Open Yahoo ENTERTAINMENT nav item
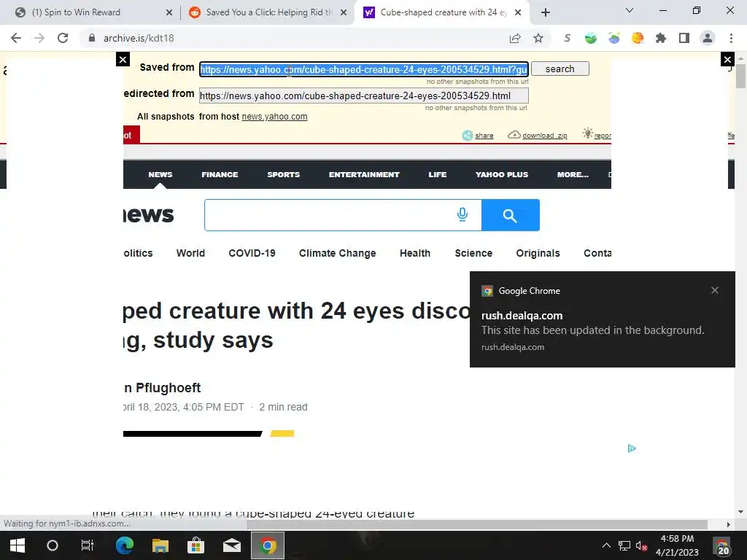747x560 pixels. tap(364, 175)
